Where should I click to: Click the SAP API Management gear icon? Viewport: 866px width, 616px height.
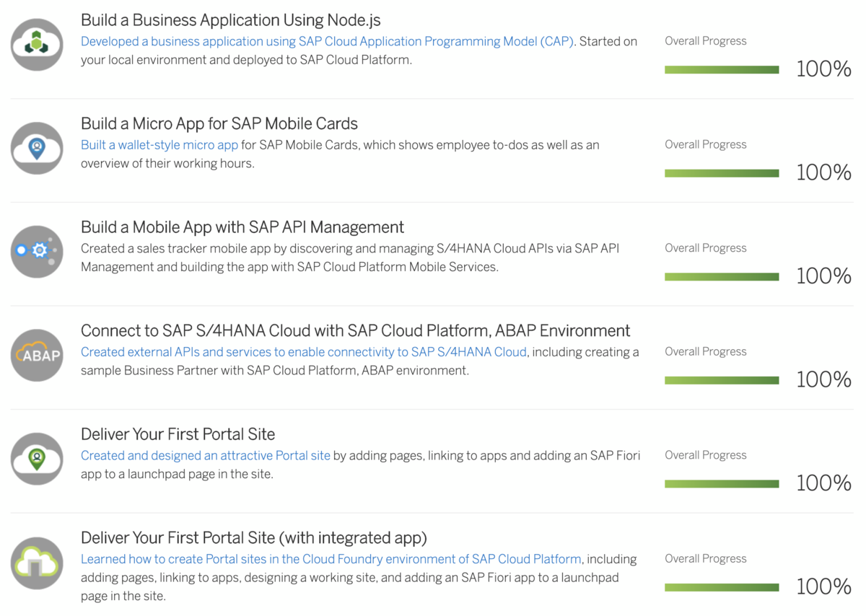click(37, 252)
